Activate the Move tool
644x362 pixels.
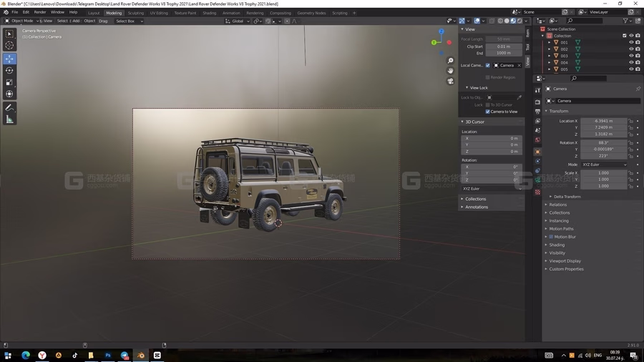tap(9, 59)
